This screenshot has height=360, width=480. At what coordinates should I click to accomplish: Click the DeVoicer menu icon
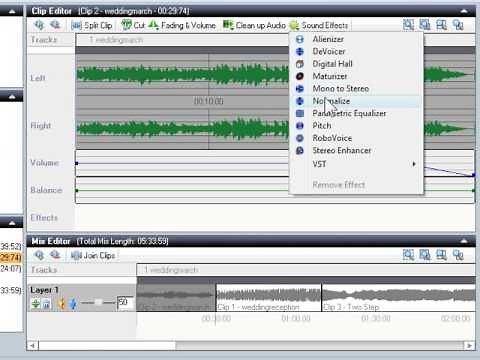[x=300, y=51]
